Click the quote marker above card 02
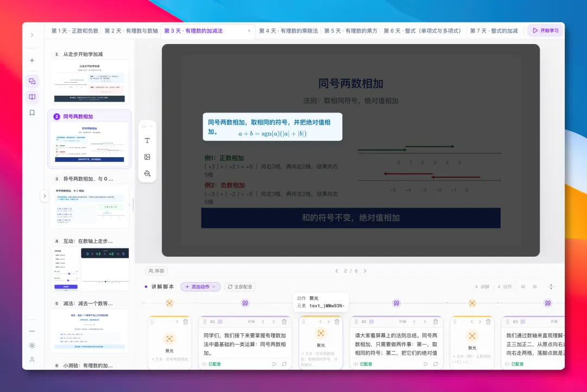Image resolution: width=587 pixels, height=392 pixels. click(x=396, y=303)
